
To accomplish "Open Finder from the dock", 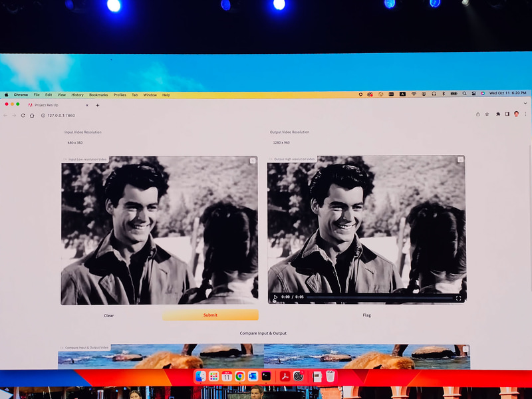I will coord(201,376).
